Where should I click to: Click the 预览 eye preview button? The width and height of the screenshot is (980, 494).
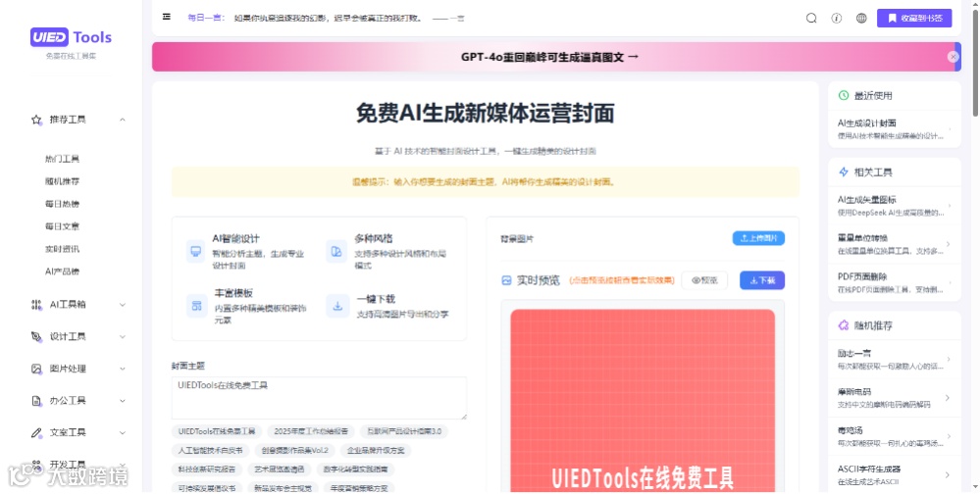[x=704, y=280]
